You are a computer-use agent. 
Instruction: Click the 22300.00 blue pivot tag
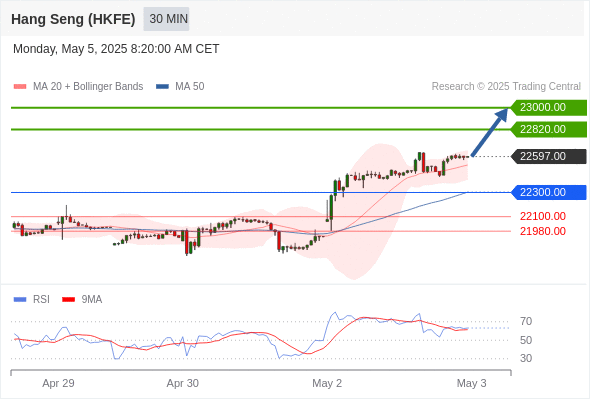(x=549, y=193)
